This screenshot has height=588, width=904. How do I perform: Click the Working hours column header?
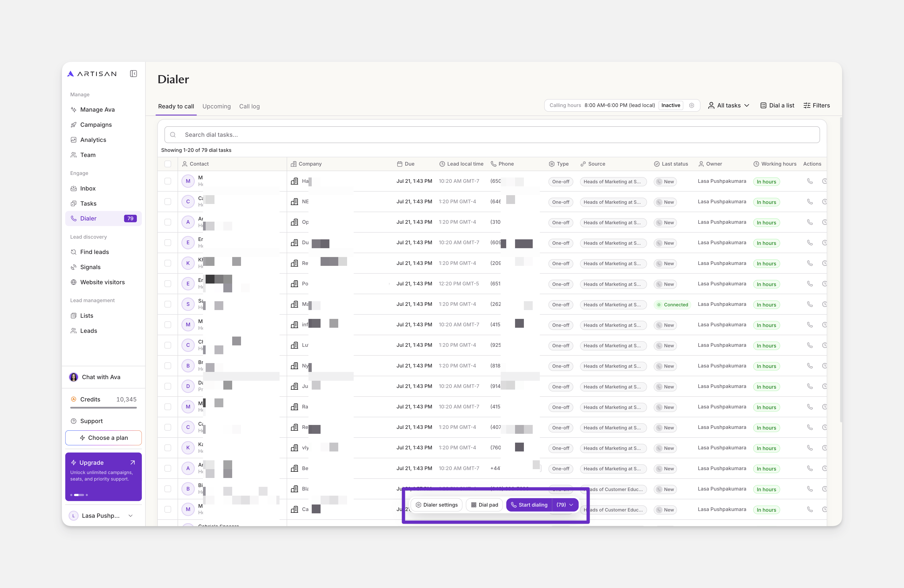click(x=775, y=164)
